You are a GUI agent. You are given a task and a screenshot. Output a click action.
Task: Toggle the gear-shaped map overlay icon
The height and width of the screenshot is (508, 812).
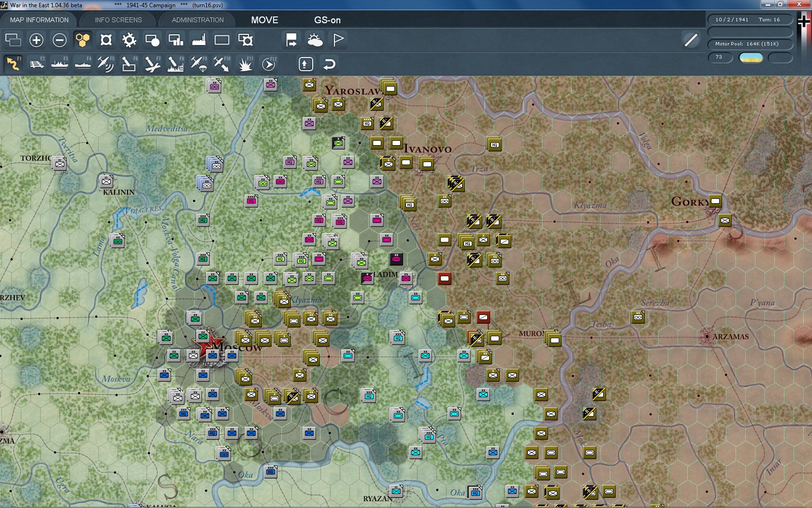pyautogui.click(x=129, y=40)
